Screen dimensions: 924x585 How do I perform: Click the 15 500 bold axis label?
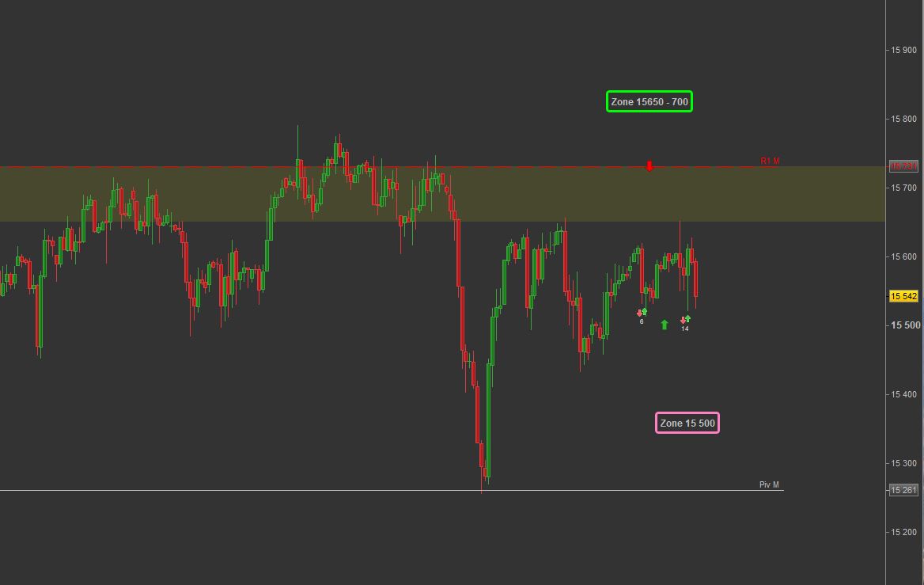click(905, 325)
